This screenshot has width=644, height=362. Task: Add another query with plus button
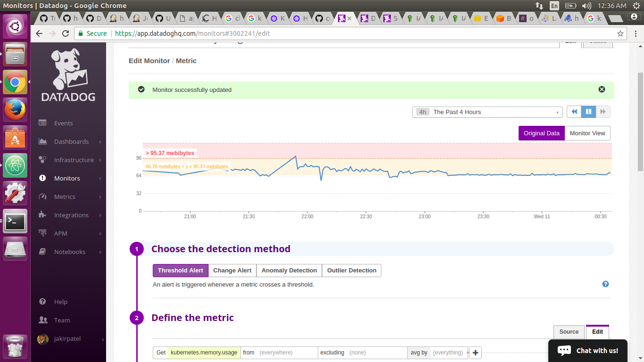(475, 353)
